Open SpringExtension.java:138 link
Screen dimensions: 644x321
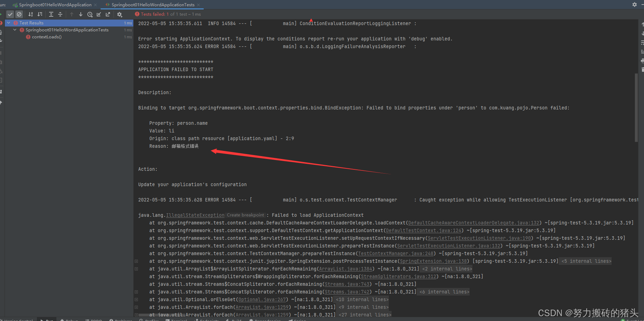[433, 261]
